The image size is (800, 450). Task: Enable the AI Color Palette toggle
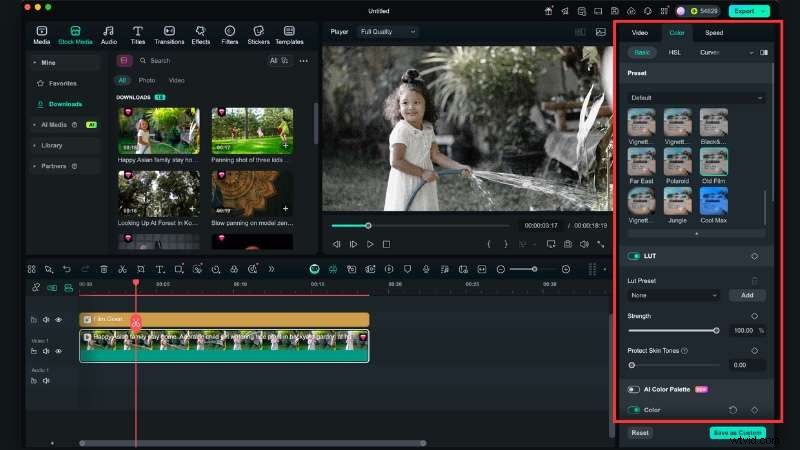(634, 389)
